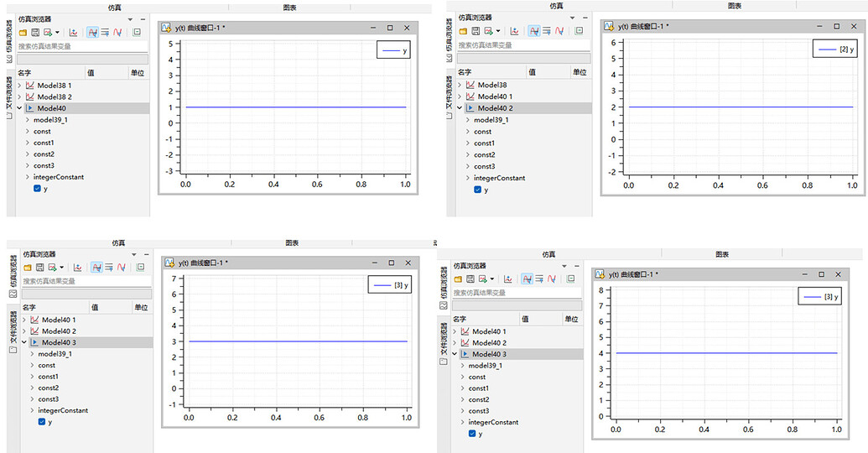Expand the Model38 2 result node
Screen dimensions: 868x453
click(20, 97)
